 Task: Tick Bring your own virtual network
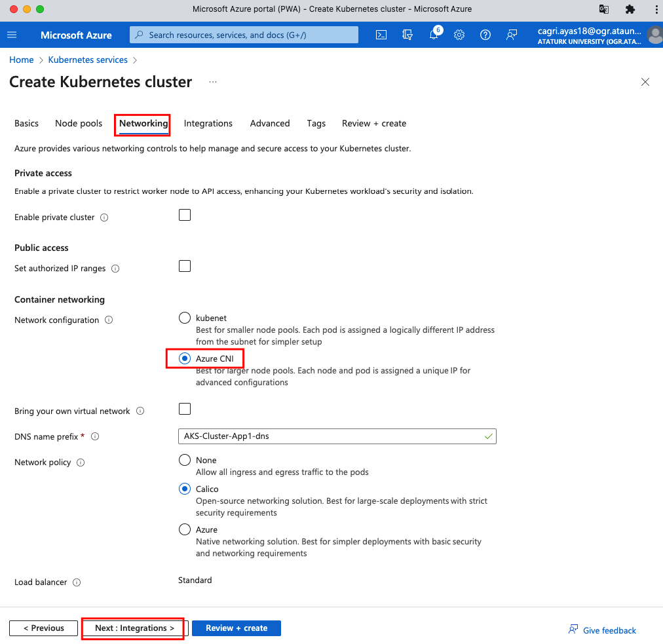(x=185, y=409)
